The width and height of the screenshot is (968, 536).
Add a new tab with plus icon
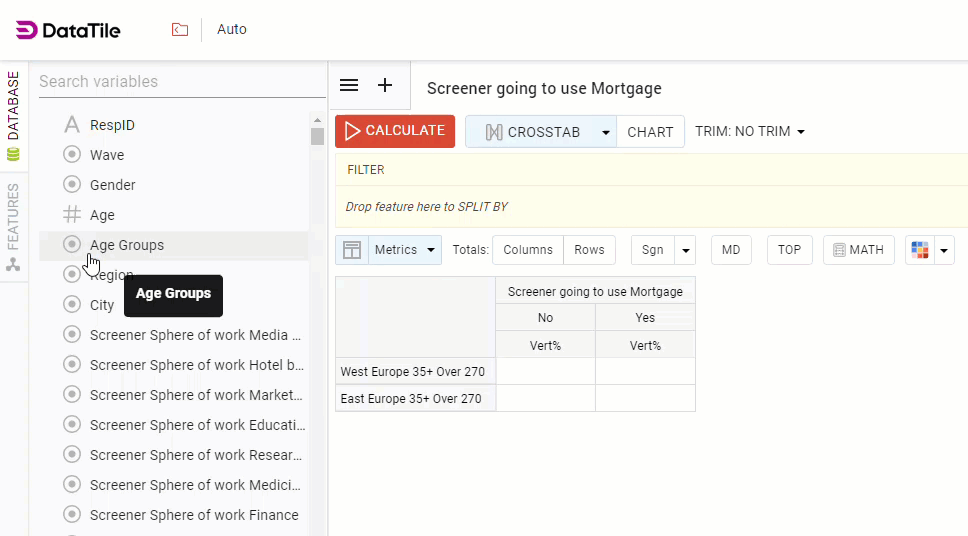(x=385, y=85)
